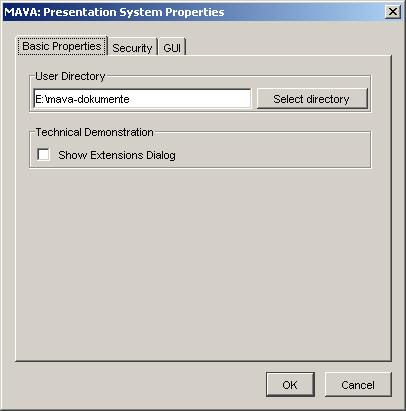Click the 'E:' drive prefix in the field
This screenshot has height=411, width=406.
coord(39,99)
